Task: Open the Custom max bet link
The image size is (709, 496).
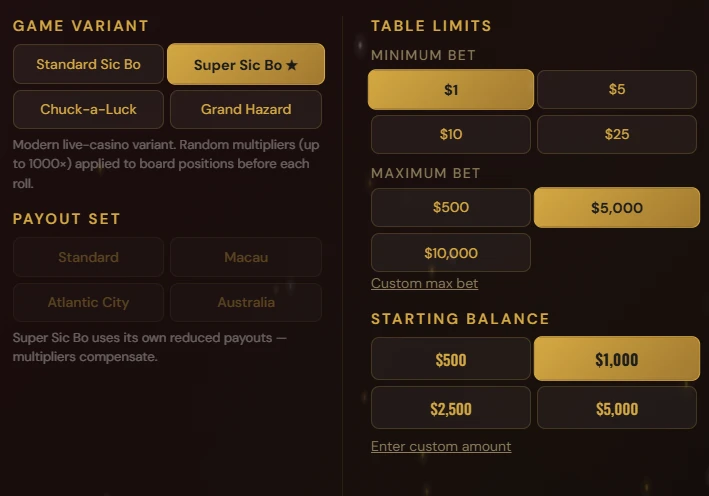Action: pos(424,283)
